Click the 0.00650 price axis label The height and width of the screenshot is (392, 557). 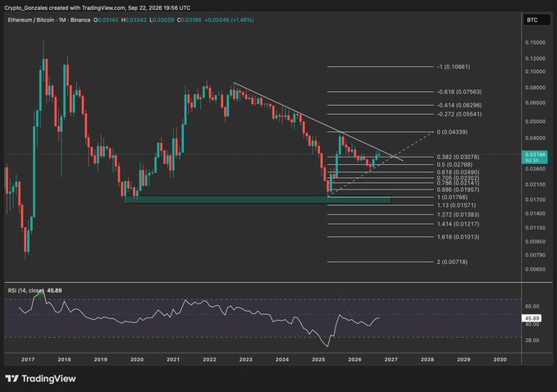pos(535,269)
